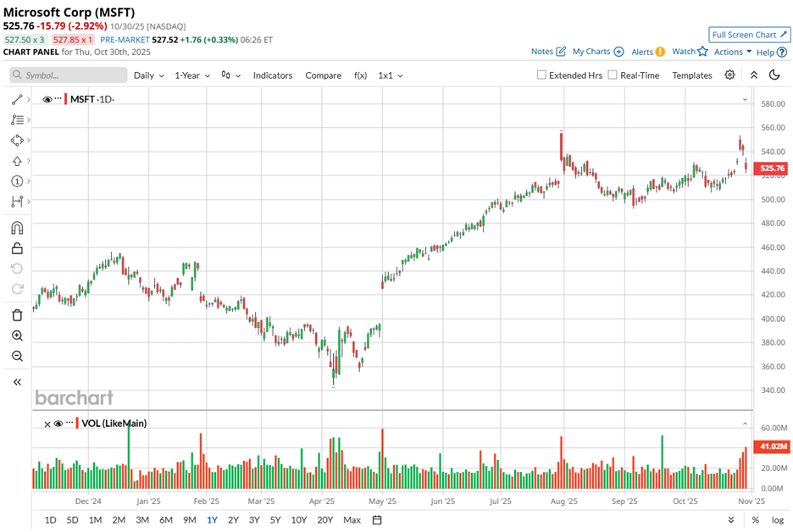Open VOL indicator more options menu
This screenshot has height=532, width=793.
click(69, 423)
